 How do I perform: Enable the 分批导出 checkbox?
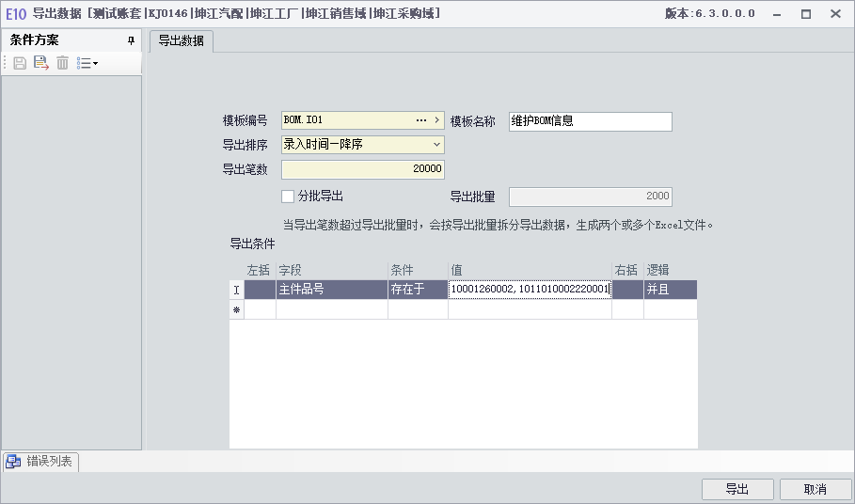tap(288, 197)
